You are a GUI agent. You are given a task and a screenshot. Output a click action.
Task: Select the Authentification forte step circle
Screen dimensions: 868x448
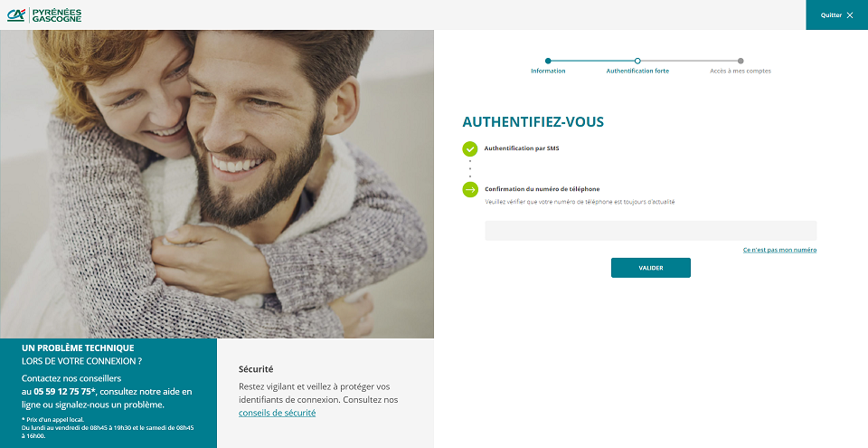[637, 61]
